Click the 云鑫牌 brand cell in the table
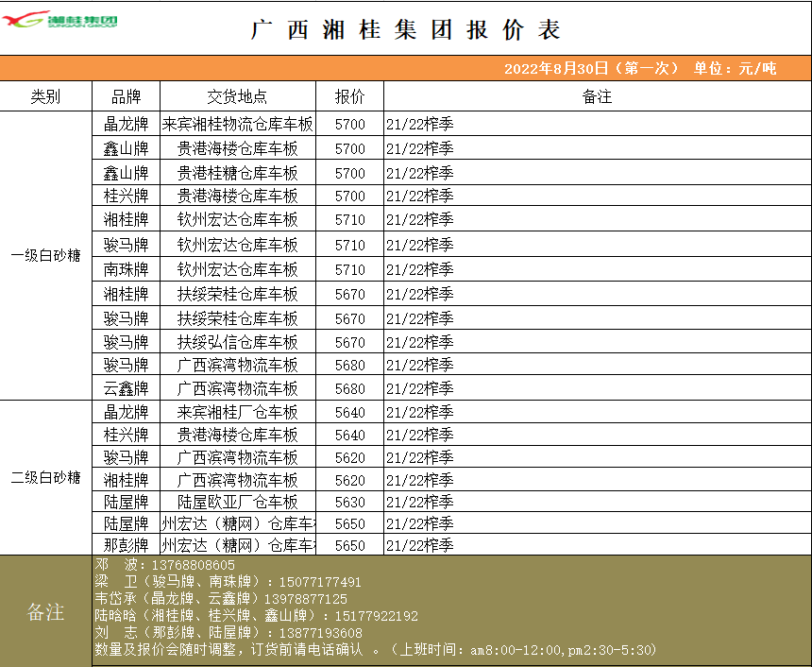Viewport: 812px width, 667px height. [x=126, y=388]
